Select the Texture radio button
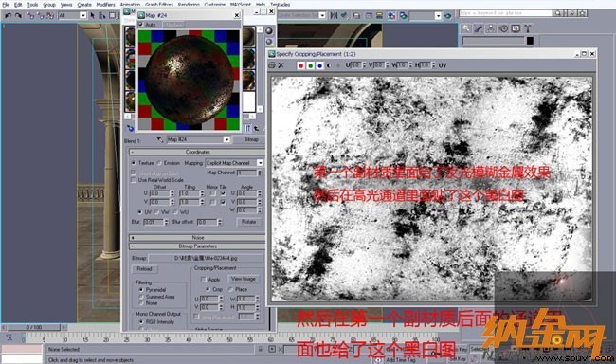This screenshot has width=616, height=364. pos(134,163)
